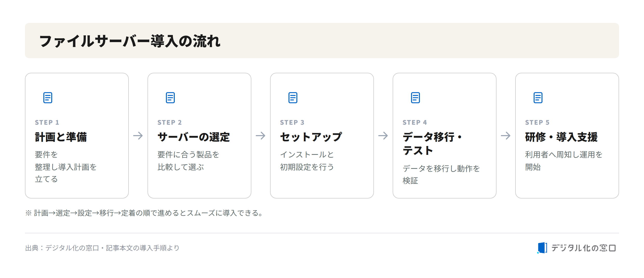The height and width of the screenshot is (278, 644).
Task: Click the arrow pointing to the STEP 5 card
Action: (x=506, y=136)
